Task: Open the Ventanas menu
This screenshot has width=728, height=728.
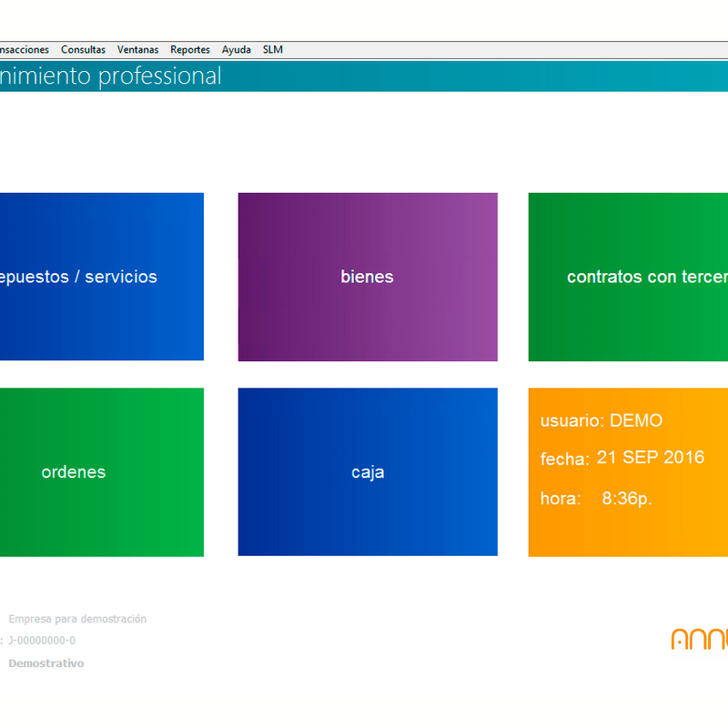Action: tap(138, 50)
